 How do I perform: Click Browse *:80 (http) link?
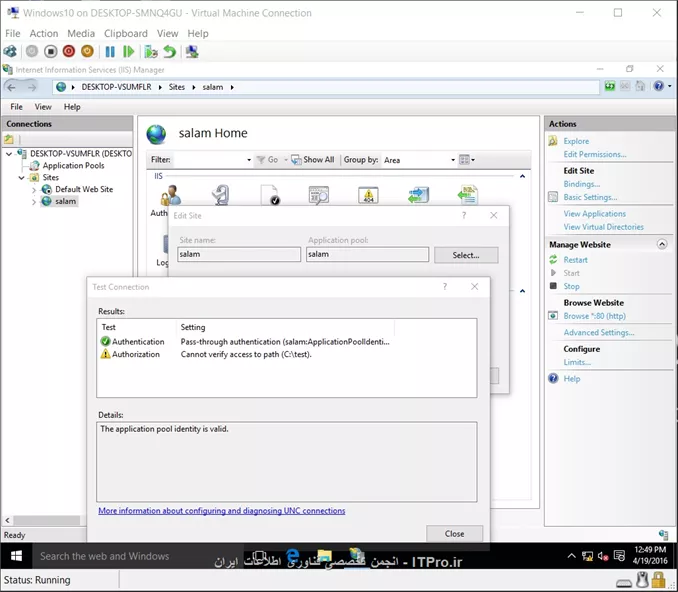595,316
